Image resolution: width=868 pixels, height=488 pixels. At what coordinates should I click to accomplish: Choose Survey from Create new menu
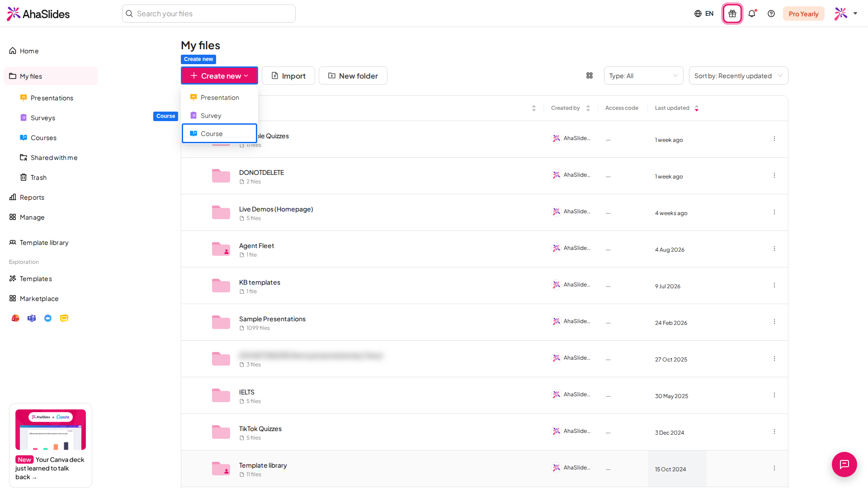click(219, 116)
